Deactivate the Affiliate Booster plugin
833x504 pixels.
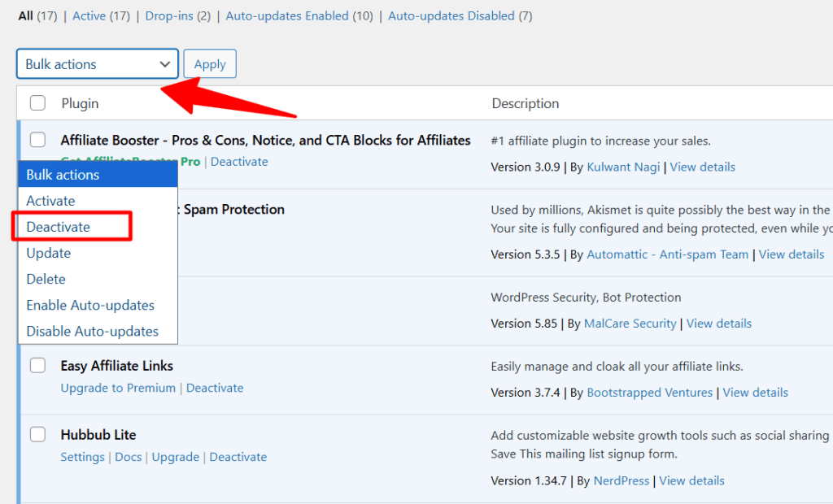(239, 162)
